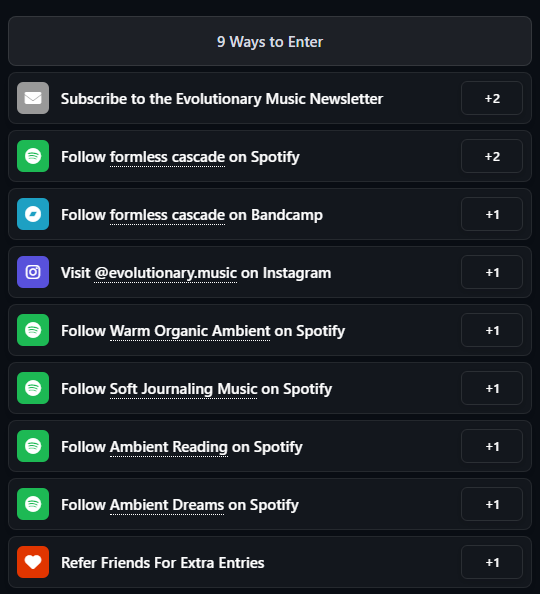Click the blue Bandcamp icon

coord(33,214)
